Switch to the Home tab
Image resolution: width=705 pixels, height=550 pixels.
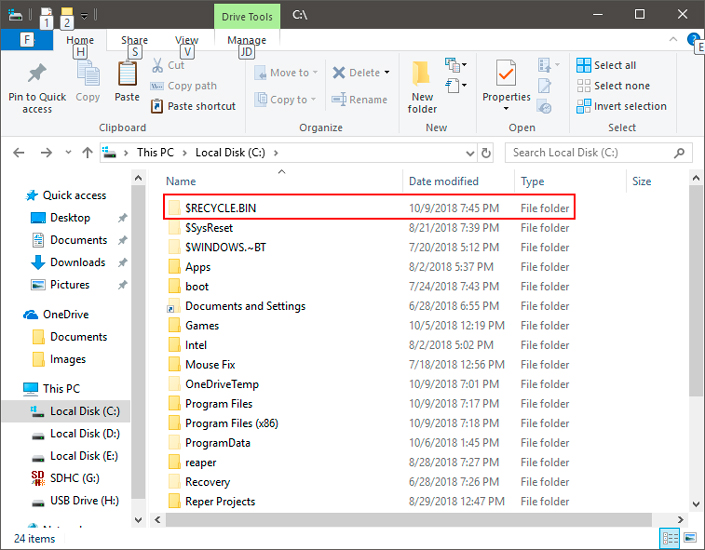(x=80, y=40)
